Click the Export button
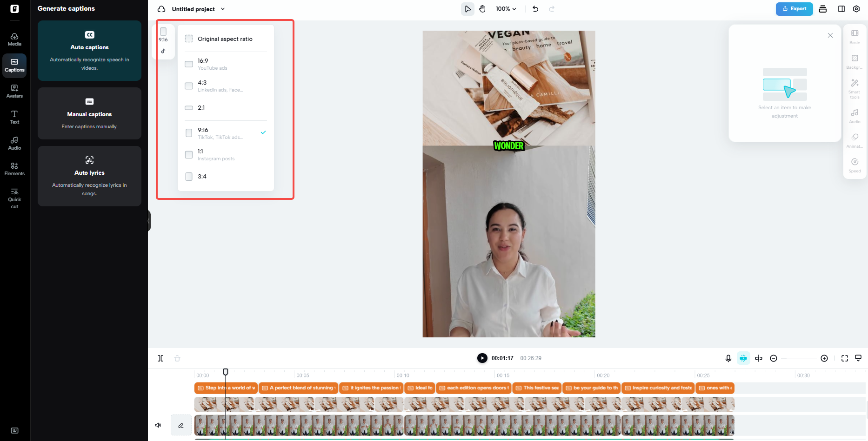Image resolution: width=868 pixels, height=441 pixels. coord(794,9)
